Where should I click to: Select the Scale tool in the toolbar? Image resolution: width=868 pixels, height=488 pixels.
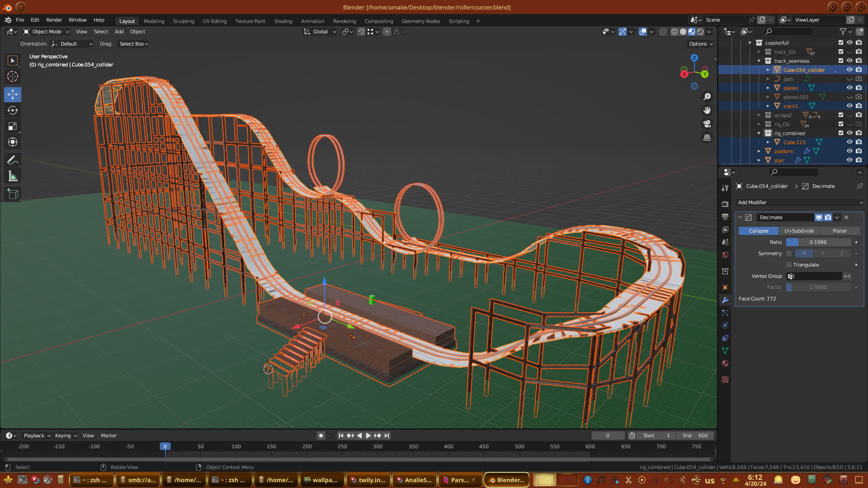13,127
